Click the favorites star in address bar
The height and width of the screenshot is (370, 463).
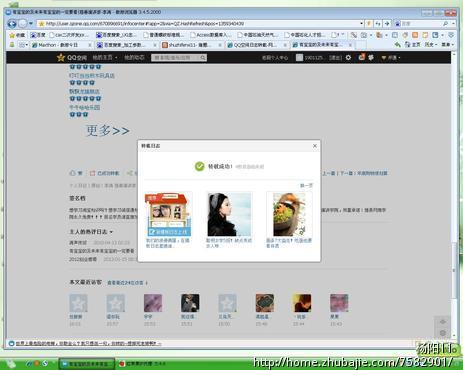[x=42, y=24]
